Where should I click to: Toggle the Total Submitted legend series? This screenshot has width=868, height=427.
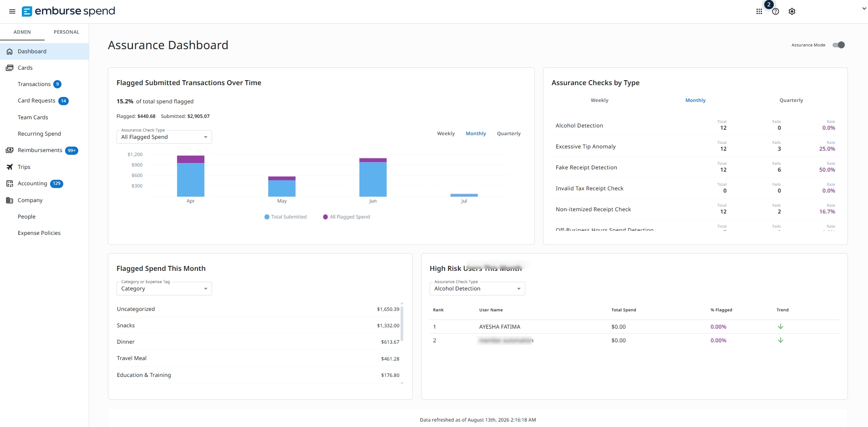[x=285, y=217]
